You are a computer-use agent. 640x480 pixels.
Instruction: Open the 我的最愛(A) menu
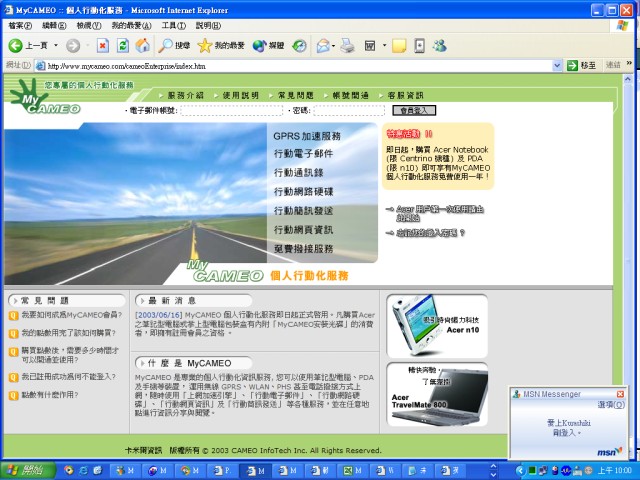coord(131,26)
